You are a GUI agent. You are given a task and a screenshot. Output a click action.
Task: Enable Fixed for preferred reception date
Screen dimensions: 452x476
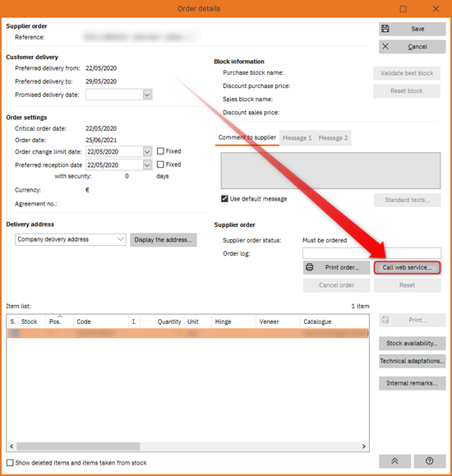(x=160, y=164)
